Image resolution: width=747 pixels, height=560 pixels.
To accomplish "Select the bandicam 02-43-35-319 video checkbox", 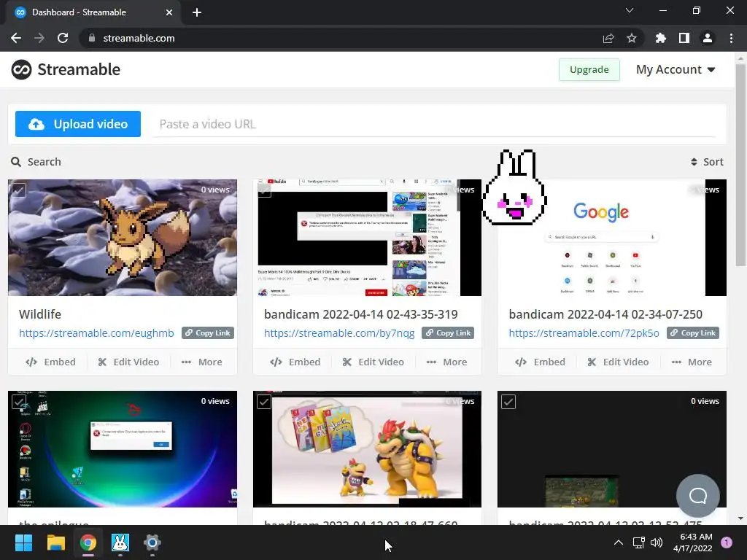I will 264,190.
